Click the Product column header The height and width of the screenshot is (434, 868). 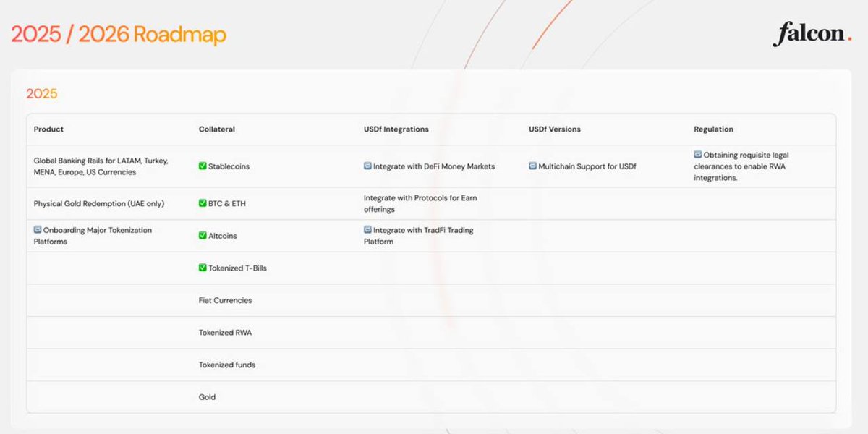(48, 129)
